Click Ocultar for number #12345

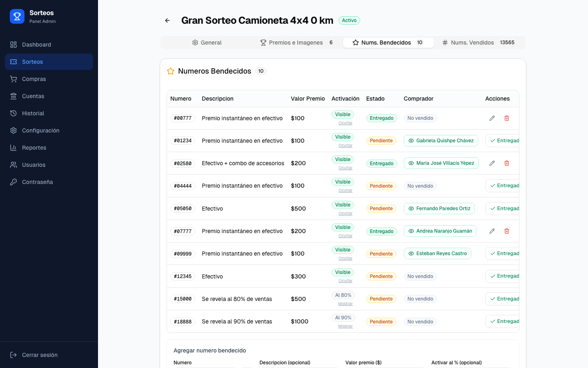point(345,281)
